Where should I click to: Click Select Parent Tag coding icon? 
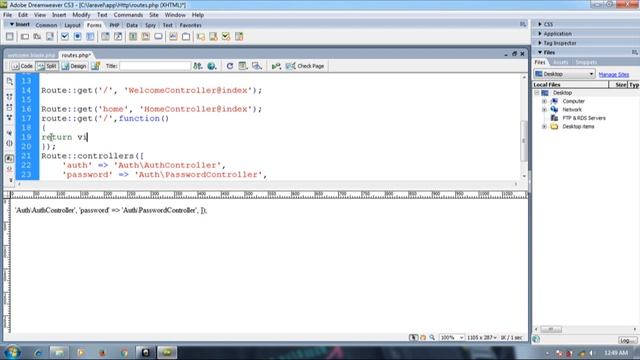9,133
